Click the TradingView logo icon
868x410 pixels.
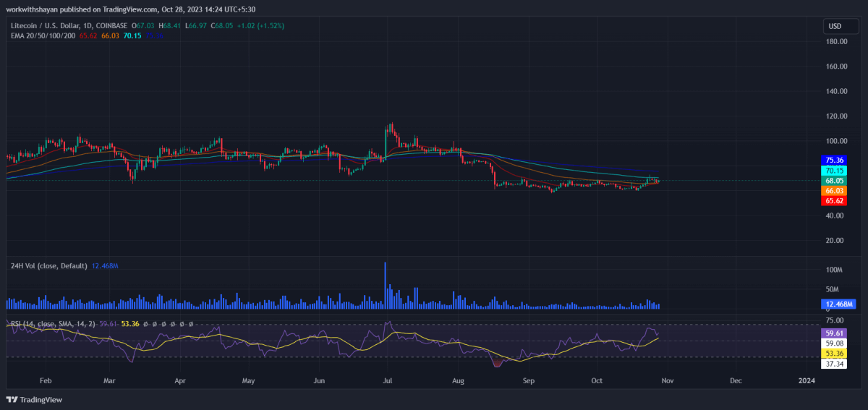pyautogui.click(x=12, y=399)
